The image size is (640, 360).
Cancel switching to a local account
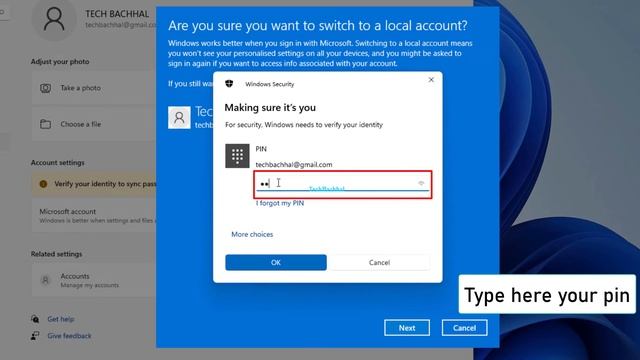[x=464, y=328]
